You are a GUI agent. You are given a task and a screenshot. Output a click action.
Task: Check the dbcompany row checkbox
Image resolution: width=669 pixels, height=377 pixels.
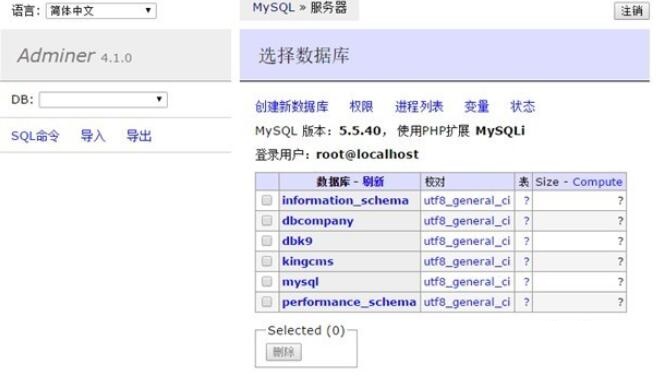click(267, 220)
